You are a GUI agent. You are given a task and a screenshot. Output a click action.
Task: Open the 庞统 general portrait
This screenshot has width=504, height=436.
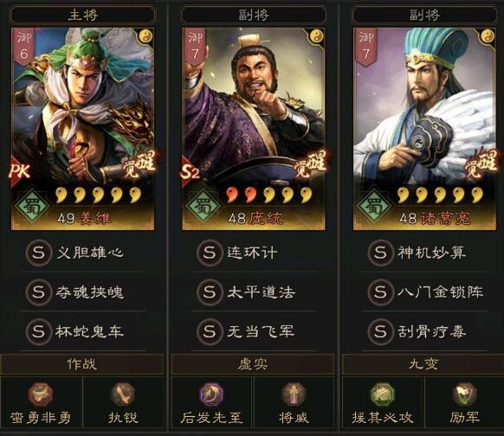[x=254, y=128]
